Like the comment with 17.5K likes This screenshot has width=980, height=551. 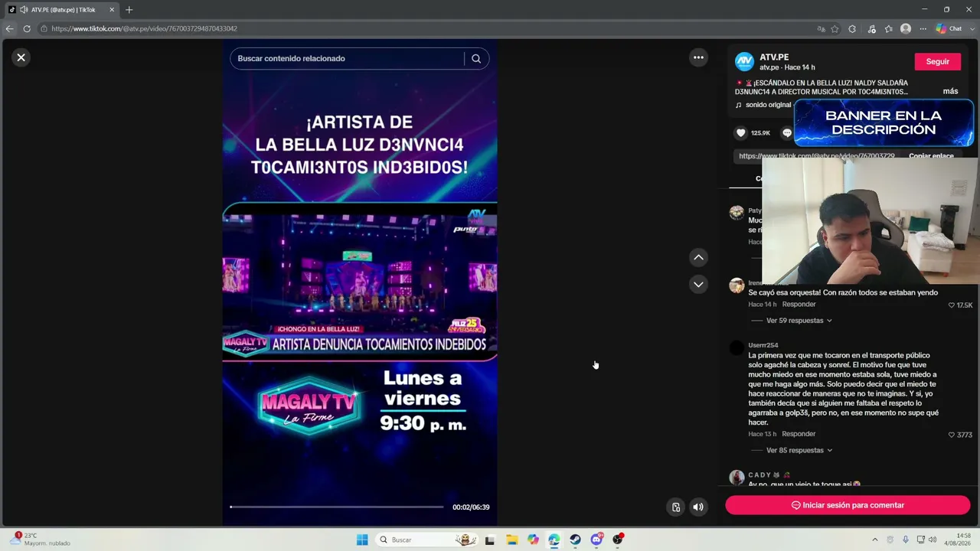pos(952,305)
